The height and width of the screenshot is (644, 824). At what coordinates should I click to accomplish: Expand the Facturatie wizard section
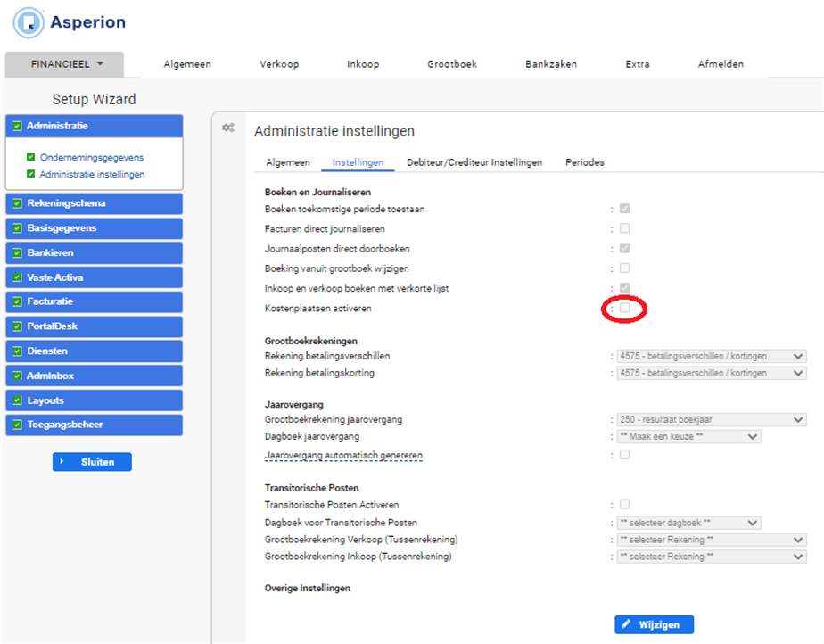pos(94,301)
